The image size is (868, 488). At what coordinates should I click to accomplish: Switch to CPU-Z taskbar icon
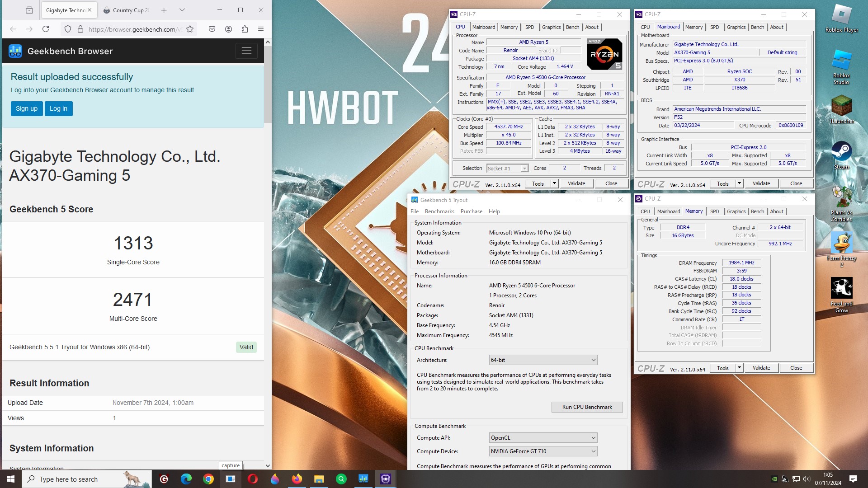point(386,479)
